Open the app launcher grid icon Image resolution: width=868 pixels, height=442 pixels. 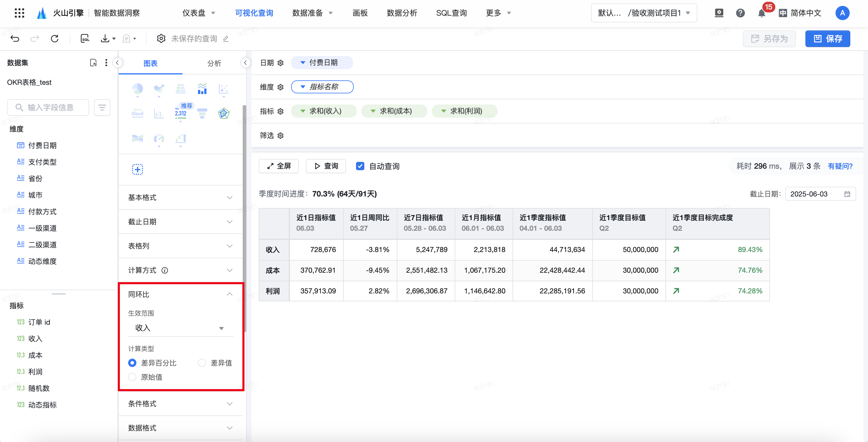pos(19,13)
